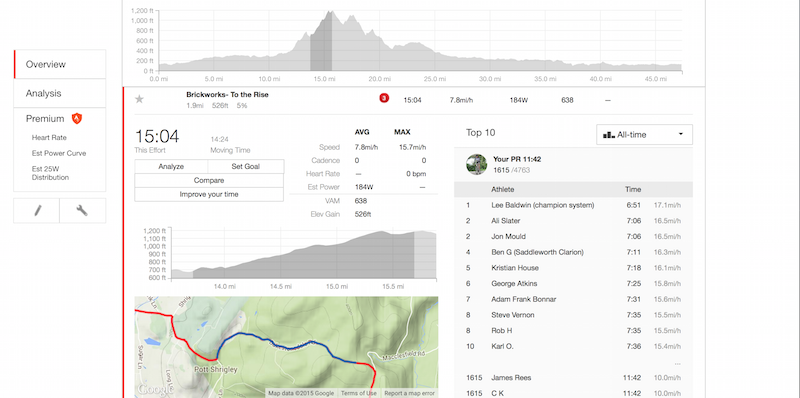
Task: Click the orange Premium shield badge
Action: coord(77,118)
